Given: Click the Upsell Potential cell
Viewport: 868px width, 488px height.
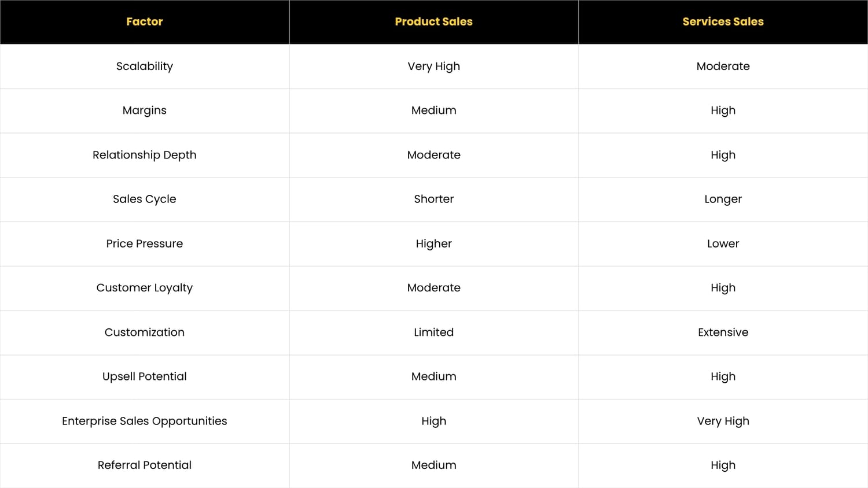Looking at the screenshot, I should pyautogui.click(x=145, y=376).
